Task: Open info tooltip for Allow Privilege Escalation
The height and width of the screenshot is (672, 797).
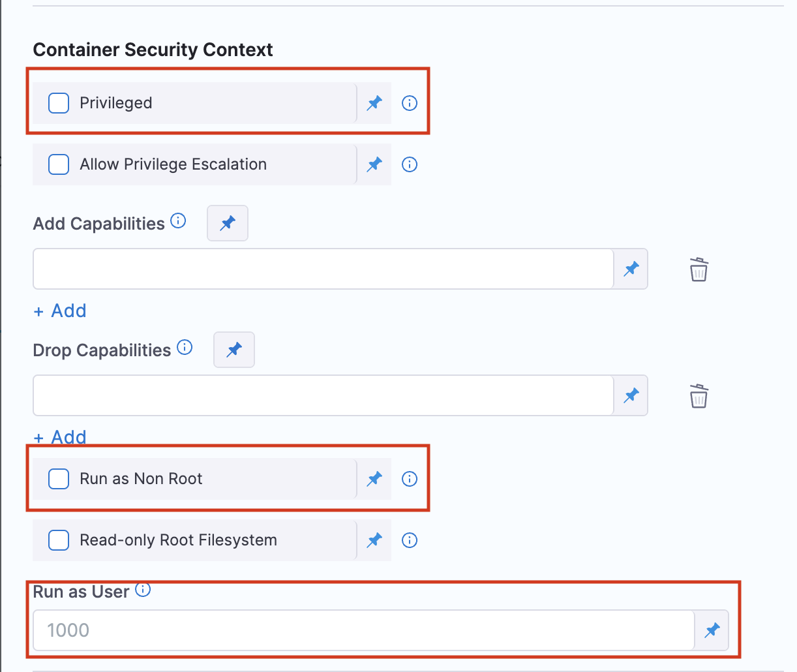Action: coord(410,164)
